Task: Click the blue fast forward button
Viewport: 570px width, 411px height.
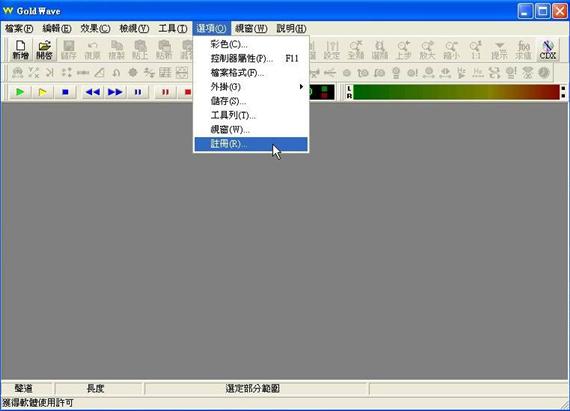Action: tap(115, 92)
